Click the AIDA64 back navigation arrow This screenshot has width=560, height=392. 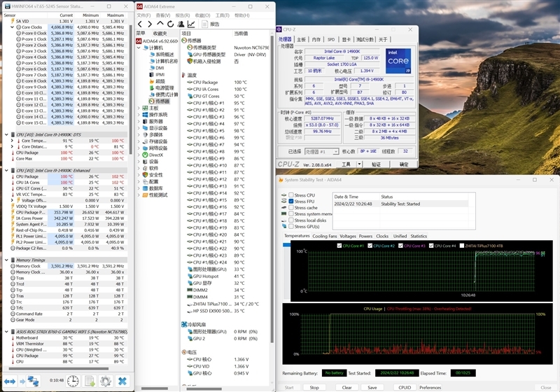pyautogui.click(x=140, y=24)
